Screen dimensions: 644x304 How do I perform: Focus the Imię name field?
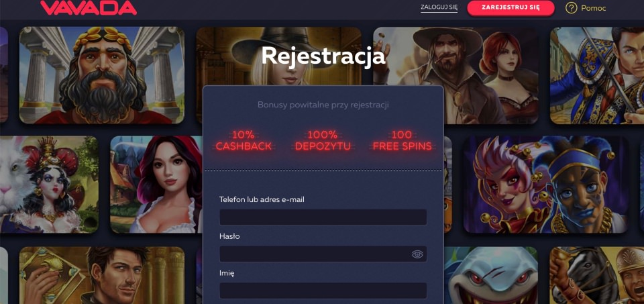(x=323, y=291)
